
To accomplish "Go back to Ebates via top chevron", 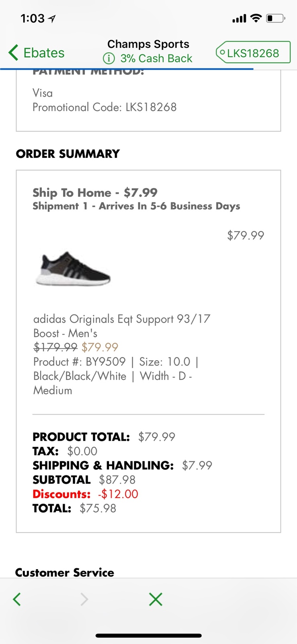I will point(13,53).
